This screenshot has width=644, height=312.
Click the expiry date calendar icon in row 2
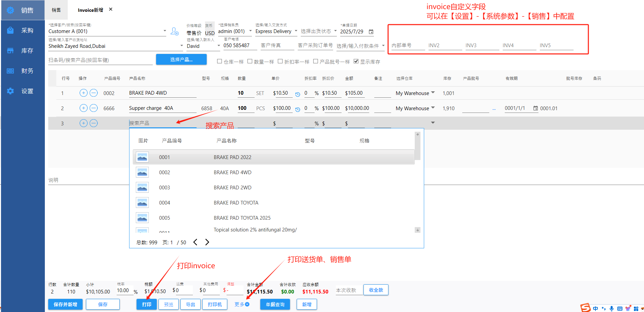pyautogui.click(x=535, y=108)
